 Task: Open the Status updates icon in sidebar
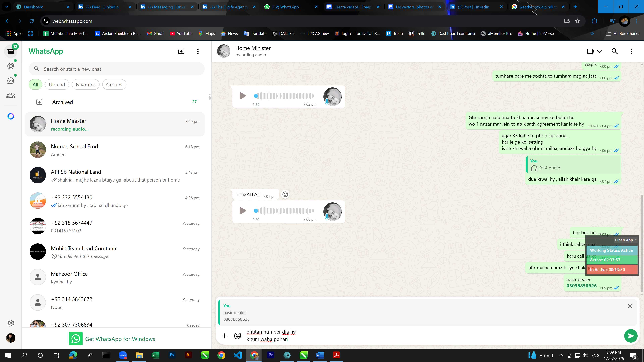[11, 66]
